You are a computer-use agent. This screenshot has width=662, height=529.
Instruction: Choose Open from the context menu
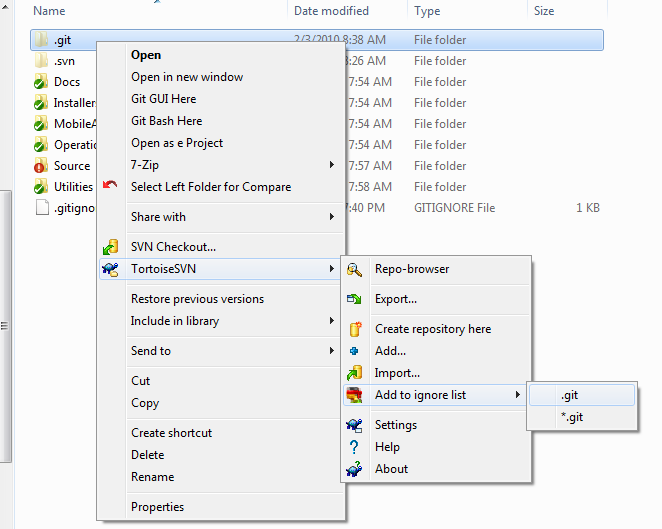(x=221, y=55)
